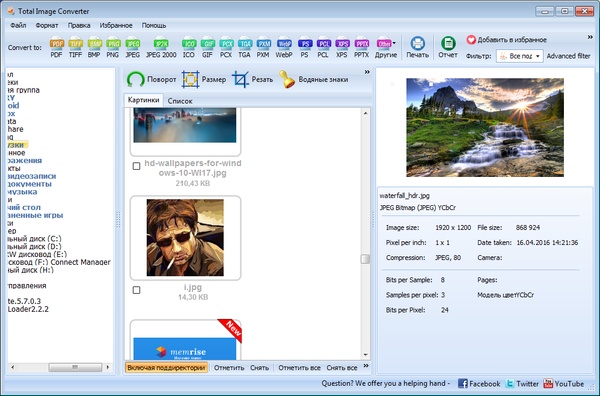Open Другие formats dropdown
This screenshot has width=600, height=396.
386,47
